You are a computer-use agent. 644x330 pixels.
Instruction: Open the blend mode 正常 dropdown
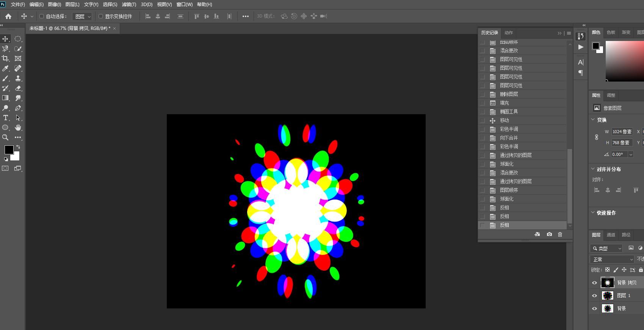[612, 259]
